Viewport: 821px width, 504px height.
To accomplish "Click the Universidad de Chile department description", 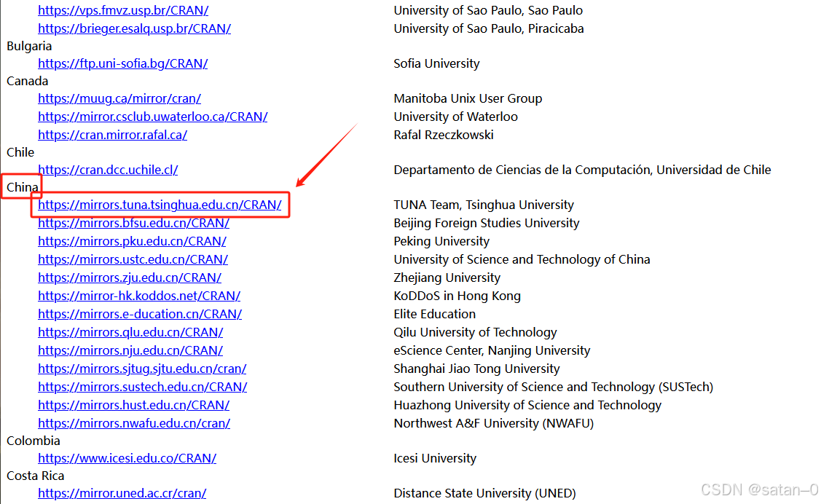I will [x=582, y=170].
